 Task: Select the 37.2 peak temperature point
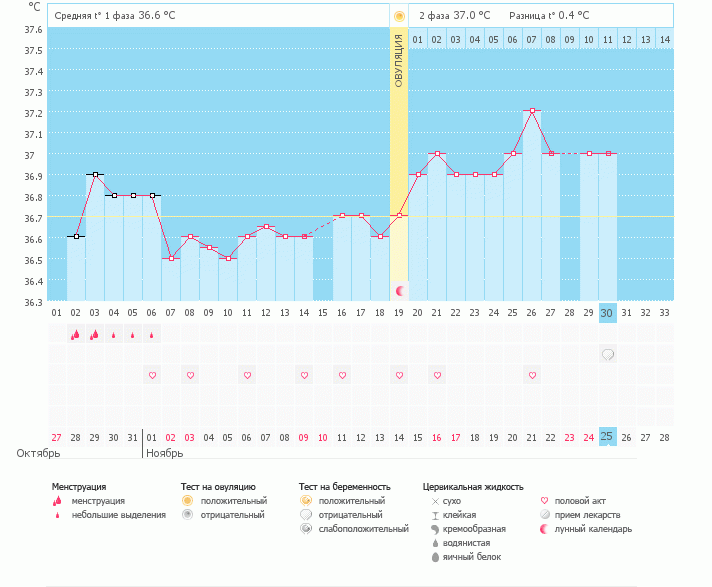532,111
